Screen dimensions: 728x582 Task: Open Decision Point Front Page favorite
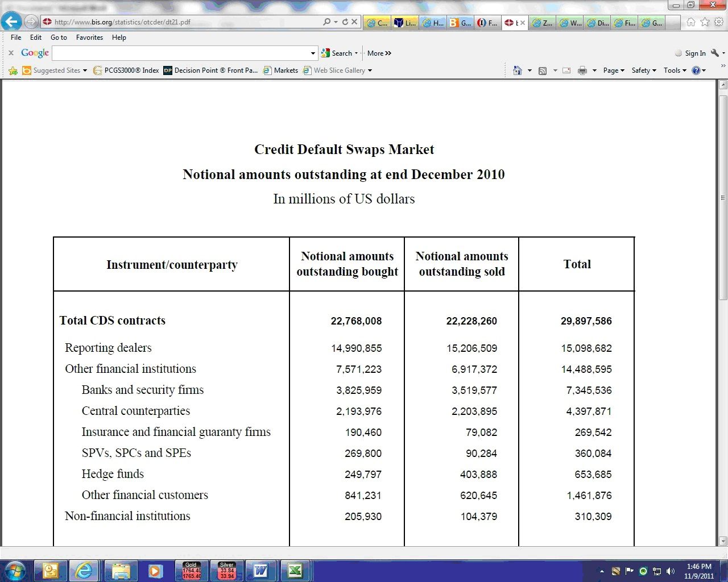[x=210, y=70]
